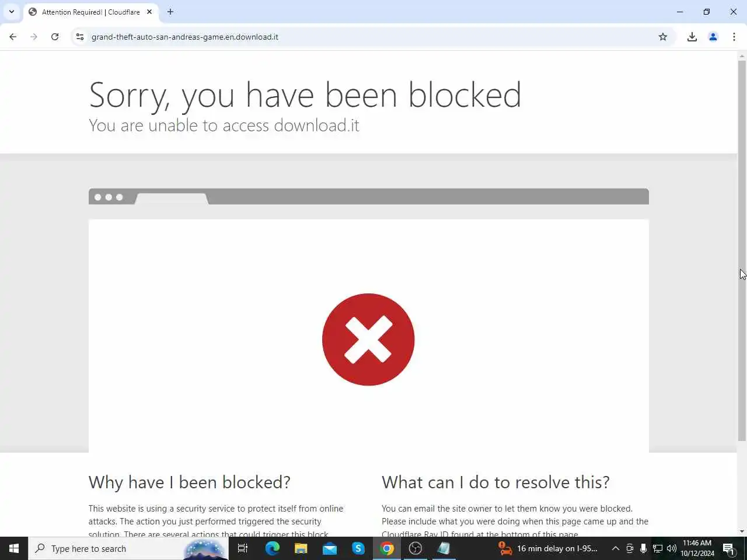The image size is (747, 560).
Task: Open Microsoft Edge from taskbar
Action: click(x=272, y=548)
